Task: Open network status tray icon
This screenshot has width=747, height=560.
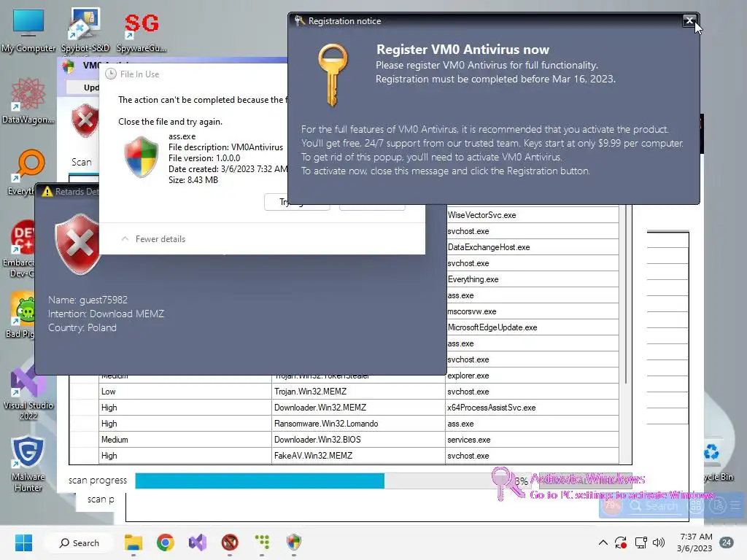Action: pos(640,542)
